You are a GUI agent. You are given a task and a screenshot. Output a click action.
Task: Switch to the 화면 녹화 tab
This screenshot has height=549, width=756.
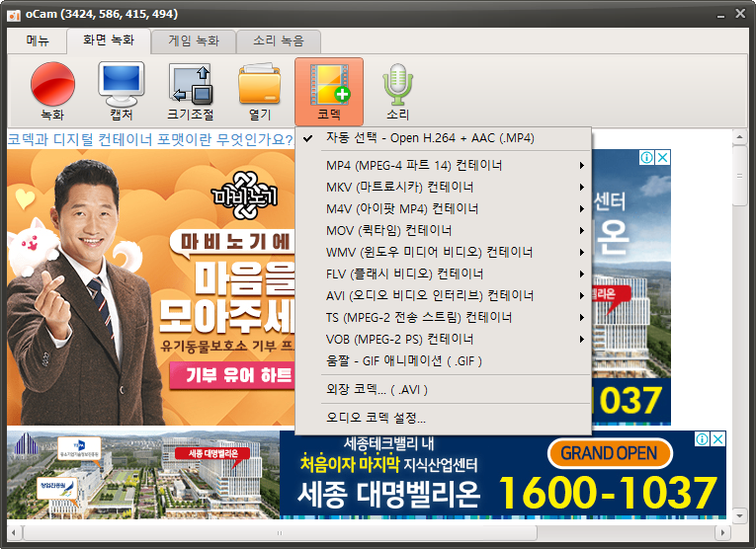tap(109, 39)
